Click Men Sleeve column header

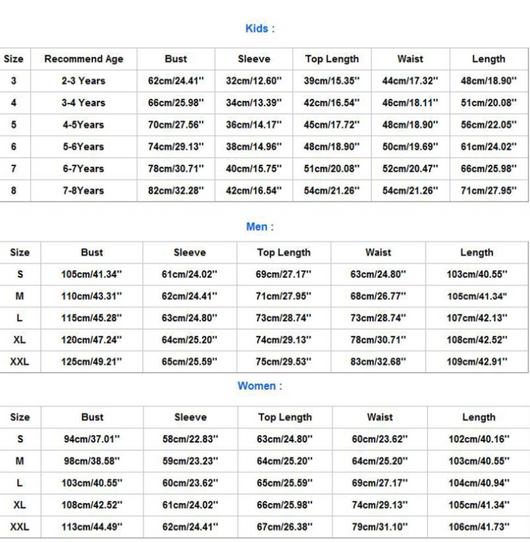point(189,252)
